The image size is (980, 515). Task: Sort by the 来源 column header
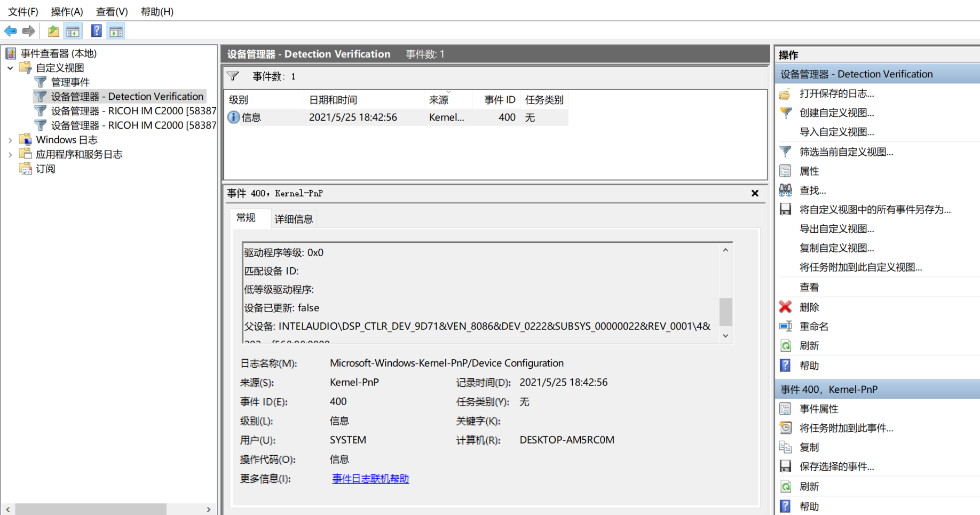[448, 100]
